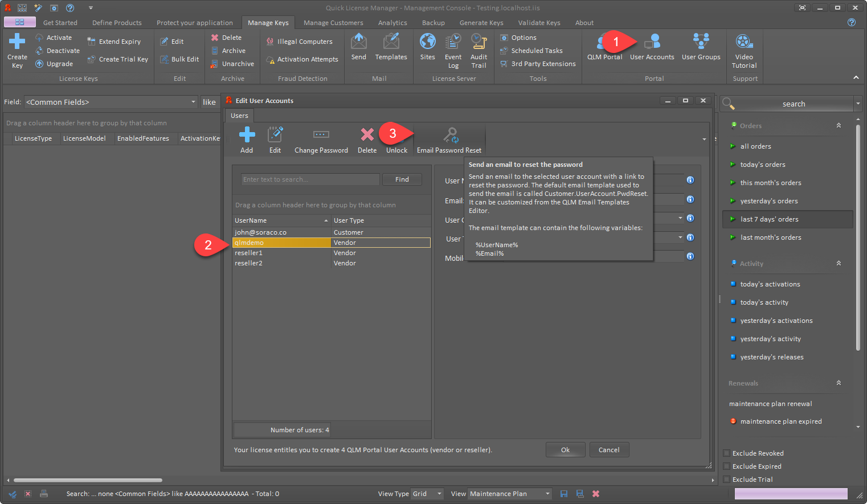Open Manage Customers tab
867x504 pixels.
[333, 23]
